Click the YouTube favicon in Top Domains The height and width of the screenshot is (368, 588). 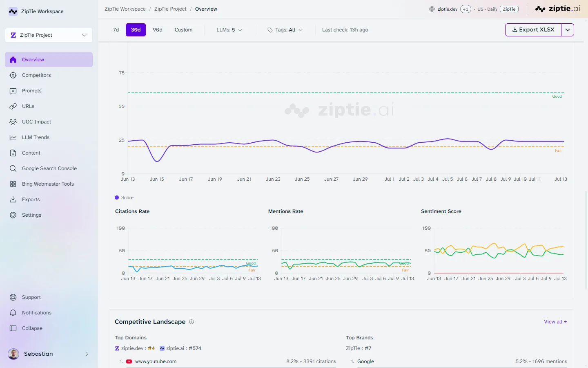[129, 361]
